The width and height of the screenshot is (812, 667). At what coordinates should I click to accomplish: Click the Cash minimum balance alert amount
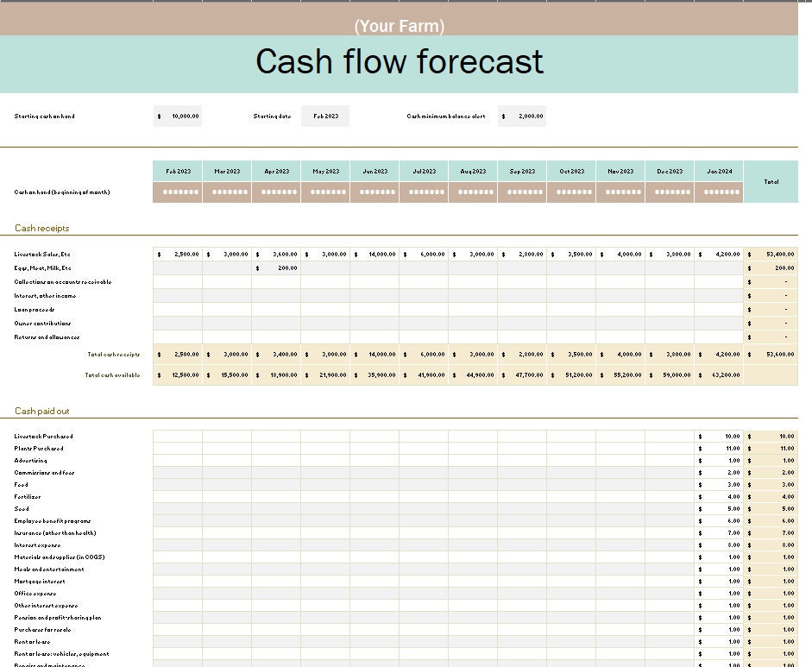pyautogui.click(x=521, y=116)
